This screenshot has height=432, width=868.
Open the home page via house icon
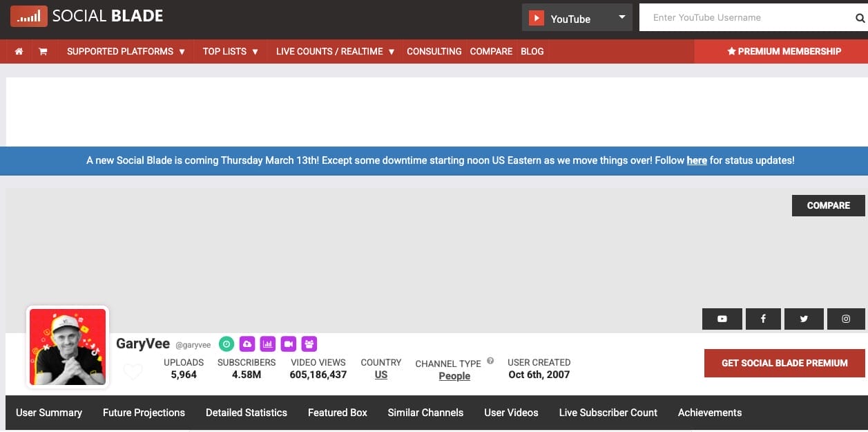tap(19, 51)
